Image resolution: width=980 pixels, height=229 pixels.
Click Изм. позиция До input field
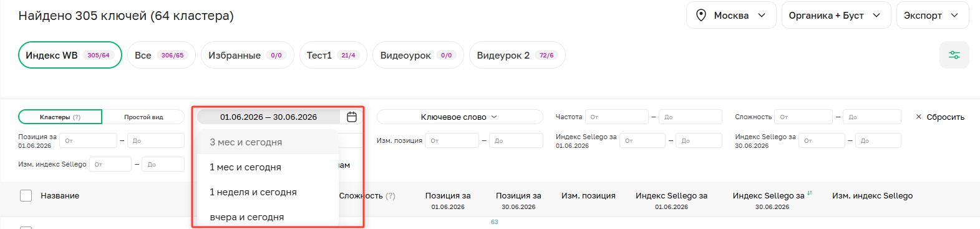pos(516,140)
